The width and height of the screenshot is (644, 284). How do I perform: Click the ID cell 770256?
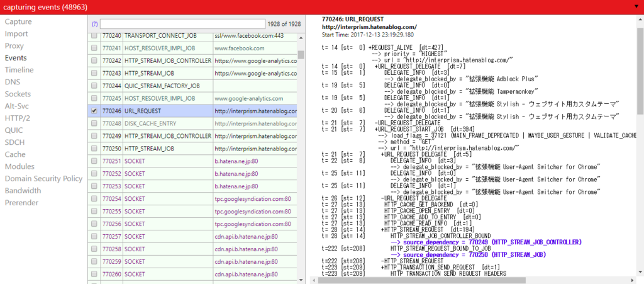pyautogui.click(x=111, y=223)
